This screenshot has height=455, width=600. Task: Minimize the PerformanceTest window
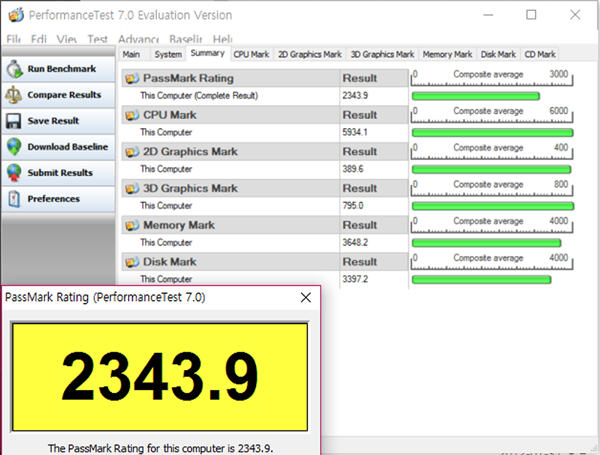pyautogui.click(x=488, y=15)
